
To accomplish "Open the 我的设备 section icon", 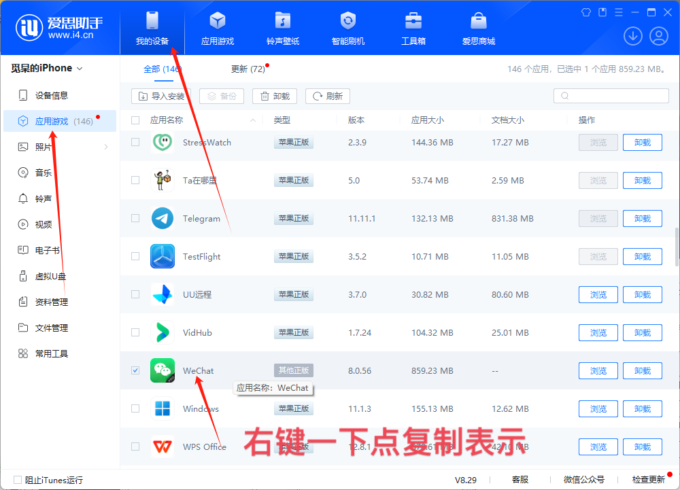I will pos(152,21).
